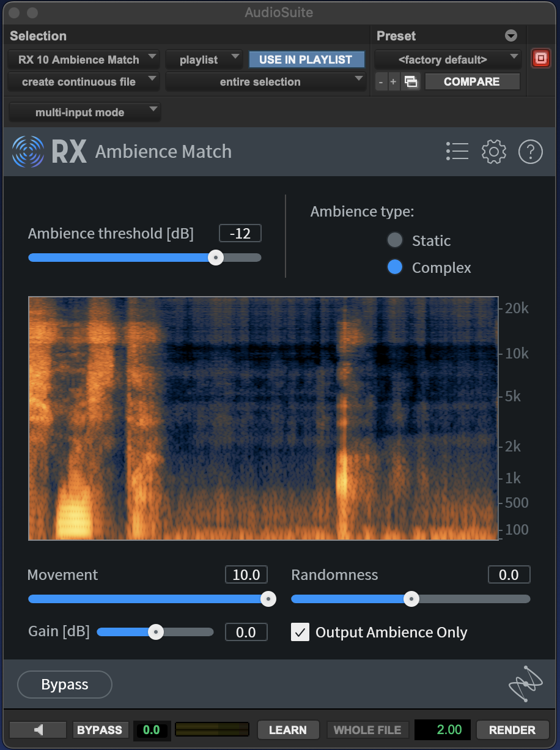Click the Gain slider handle
The image size is (560, 750).
pyautogui.click(x=156, y=632)
